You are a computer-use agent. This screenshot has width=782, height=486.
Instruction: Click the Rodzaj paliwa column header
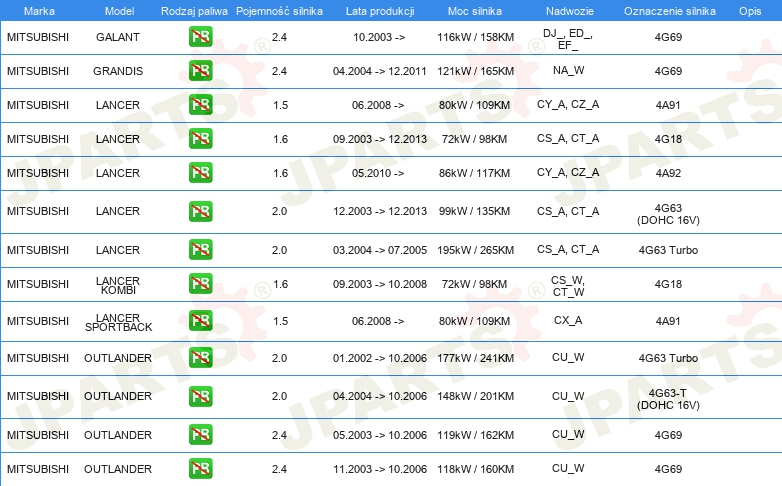pyautogui.click(x=194, y=11)
